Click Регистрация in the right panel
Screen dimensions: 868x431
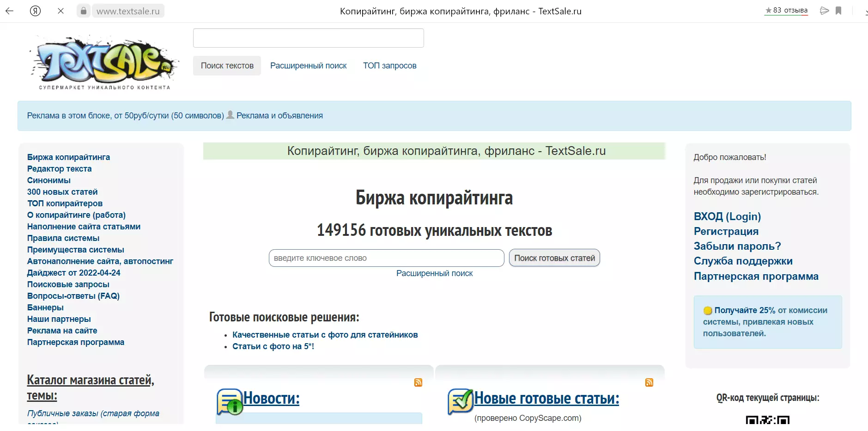pos(726,231)
